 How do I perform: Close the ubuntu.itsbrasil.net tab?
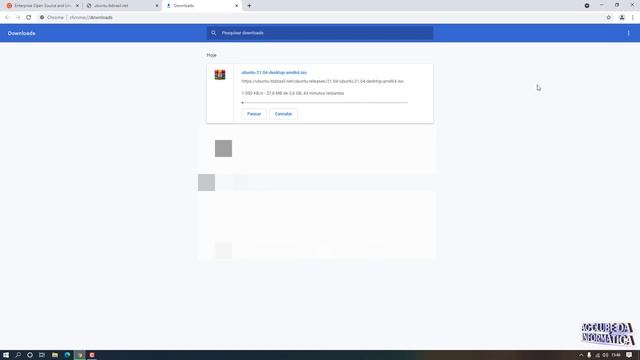click(157, 6)
